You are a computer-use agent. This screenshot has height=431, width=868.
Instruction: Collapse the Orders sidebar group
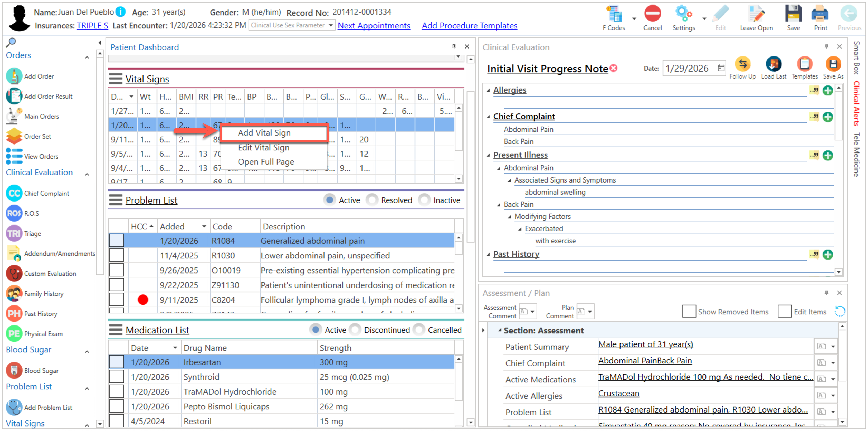pyautogui.click(x=87, y=57)
